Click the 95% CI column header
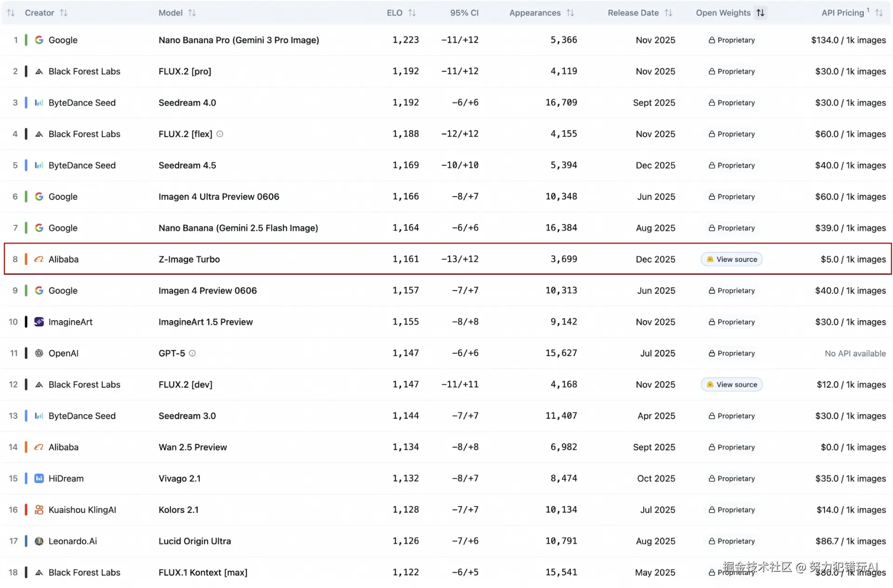Screen dimensions: 893x588 coord(464,13)
